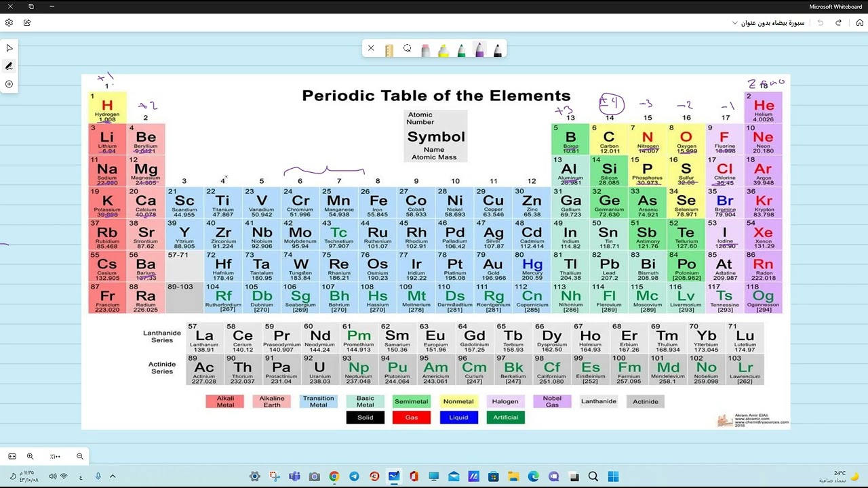Open Google Chrome from the taskbar
Viewport: 868px width, 488px height.
point(334,476)
